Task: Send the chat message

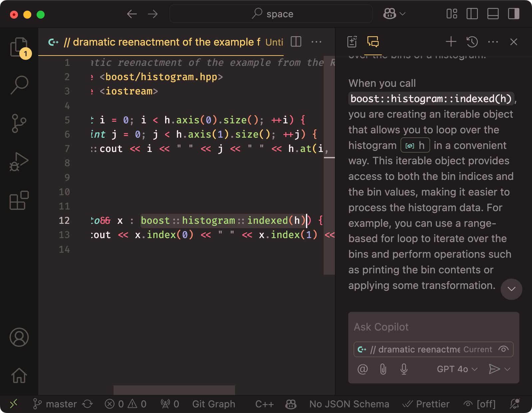Action: 494,369
